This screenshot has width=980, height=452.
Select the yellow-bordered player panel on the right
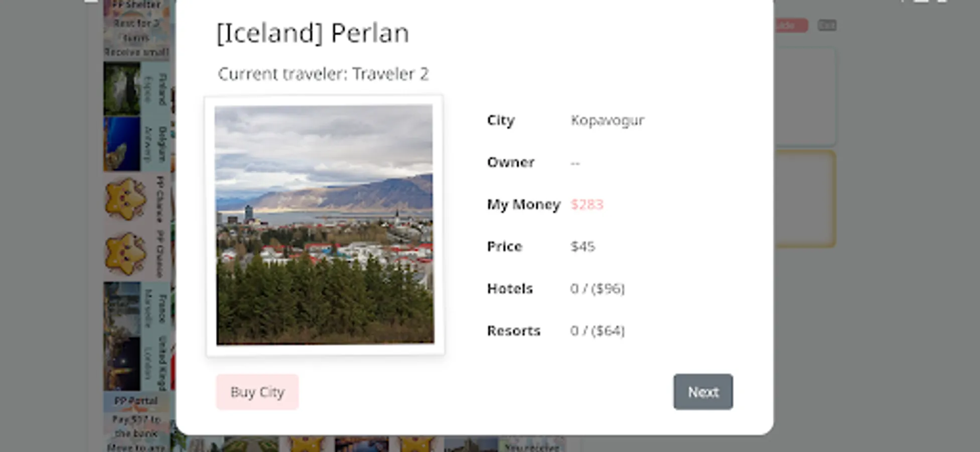pos(805,199)
